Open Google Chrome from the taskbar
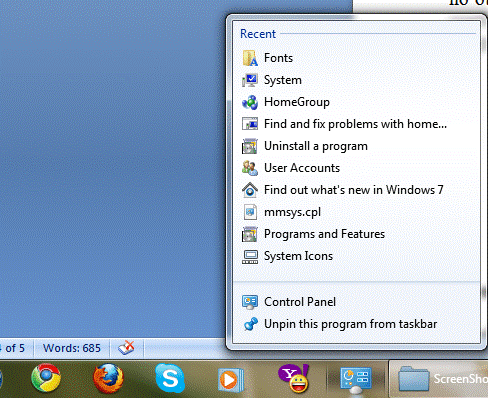Viewport: 488px width, 398px height. (x=46, y=378)
